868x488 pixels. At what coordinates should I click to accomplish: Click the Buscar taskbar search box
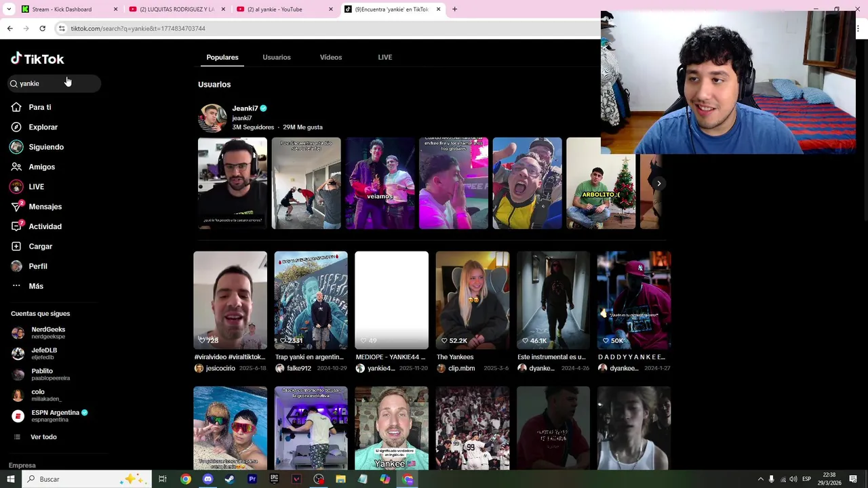pos(85,479)
